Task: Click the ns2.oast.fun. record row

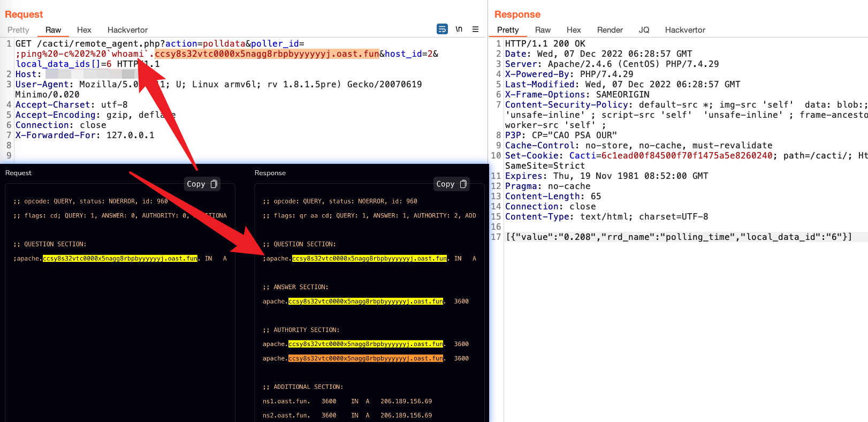Action: click(347, 415)
